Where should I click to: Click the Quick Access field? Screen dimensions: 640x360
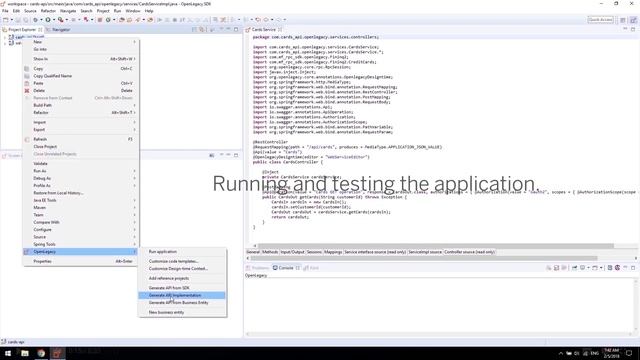click(x=600, y=20)
